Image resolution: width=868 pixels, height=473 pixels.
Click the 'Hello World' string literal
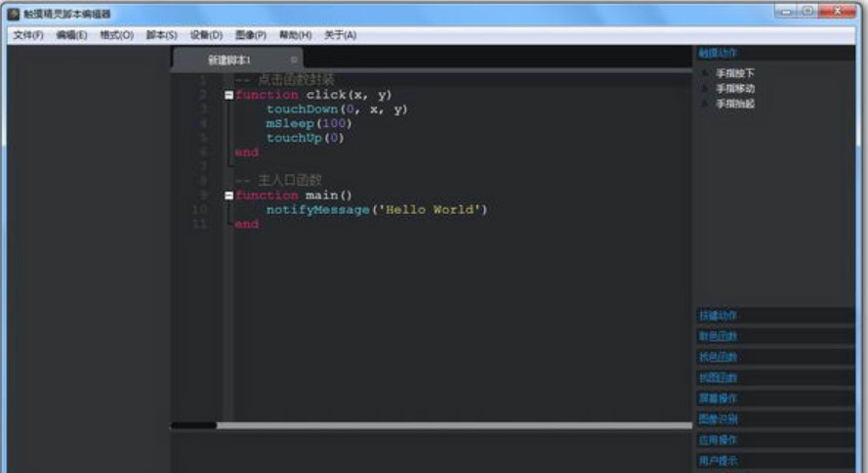429,210
